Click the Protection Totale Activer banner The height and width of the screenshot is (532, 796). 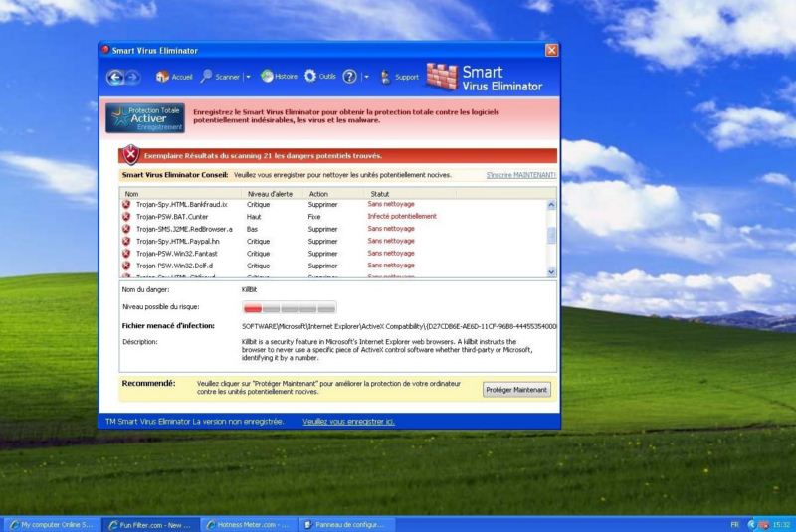(x=145, y=118)
